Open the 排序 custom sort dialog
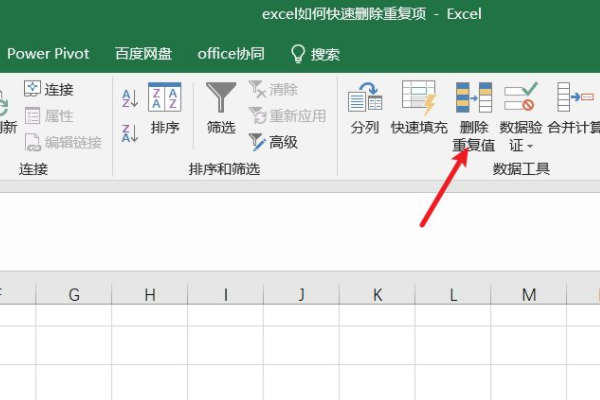Image resolution: width=600 pixels, height=400 pixels. coord(165,108)
